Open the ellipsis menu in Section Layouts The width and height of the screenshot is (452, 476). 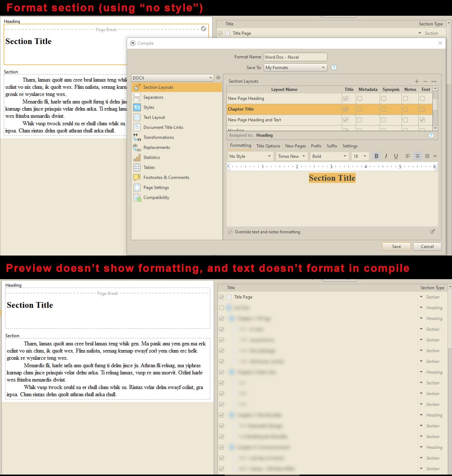[x=434, y=81]
